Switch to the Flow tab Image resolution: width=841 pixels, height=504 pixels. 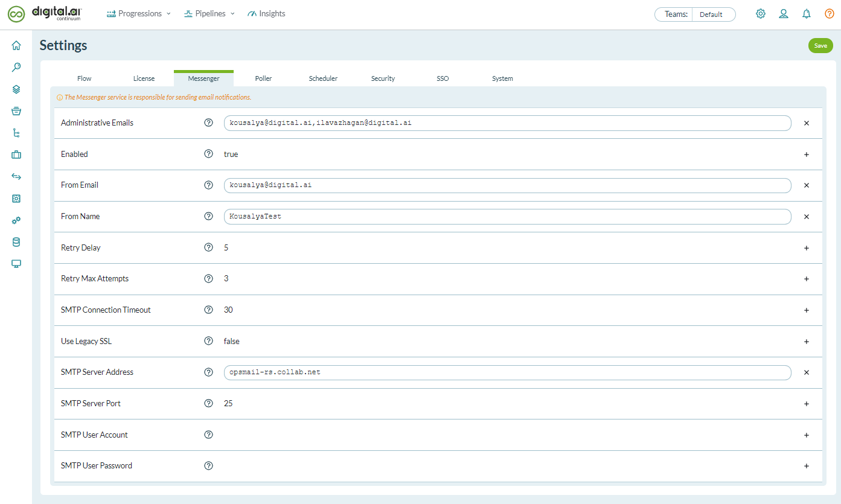(85, 78)
